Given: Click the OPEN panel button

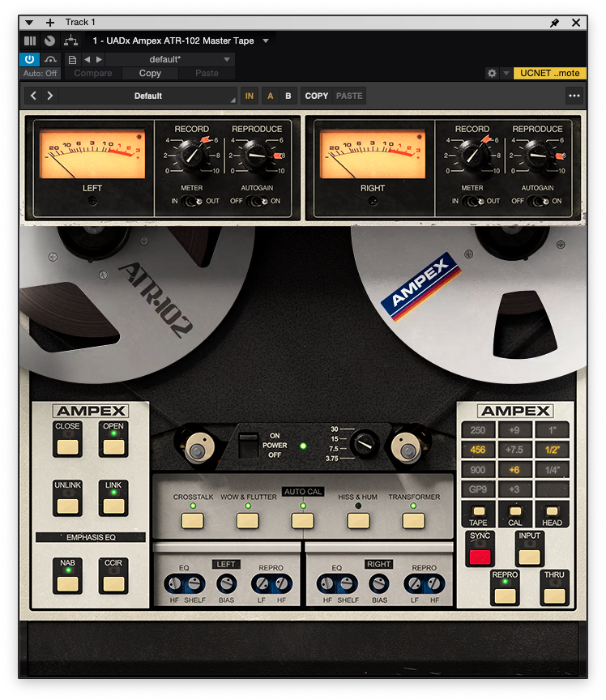Looking at the screenshot, I should [x=113, y=447].
